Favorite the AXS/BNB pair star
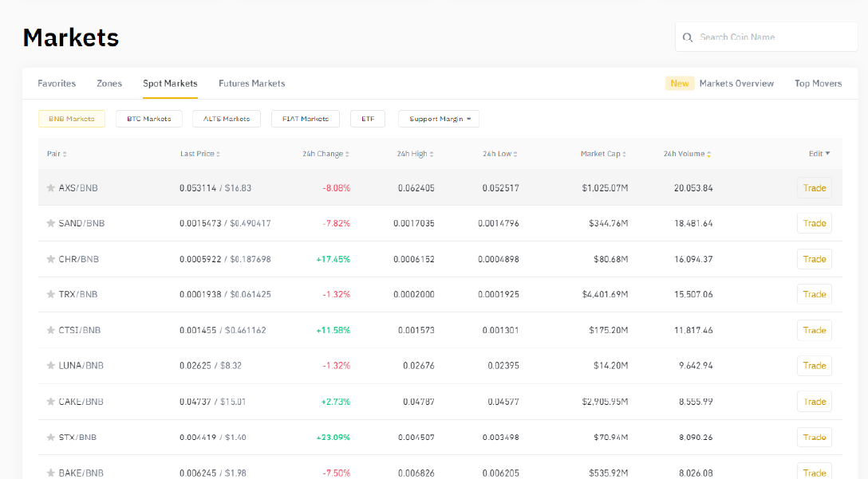The width and height of the screenshot is (868, 479). tap(50, 188)
